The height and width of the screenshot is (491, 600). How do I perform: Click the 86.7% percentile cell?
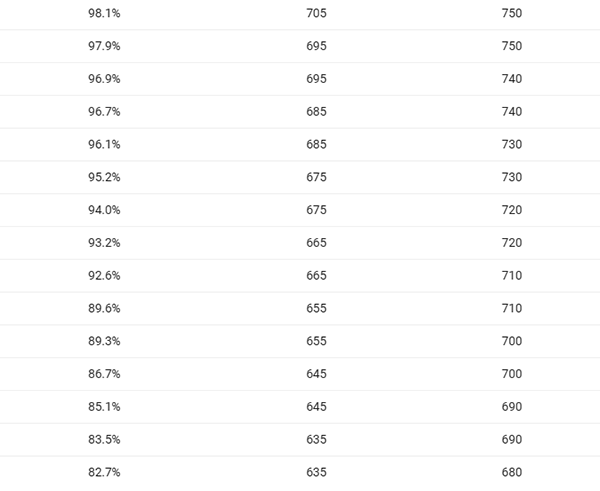click(x=104, y=374)
